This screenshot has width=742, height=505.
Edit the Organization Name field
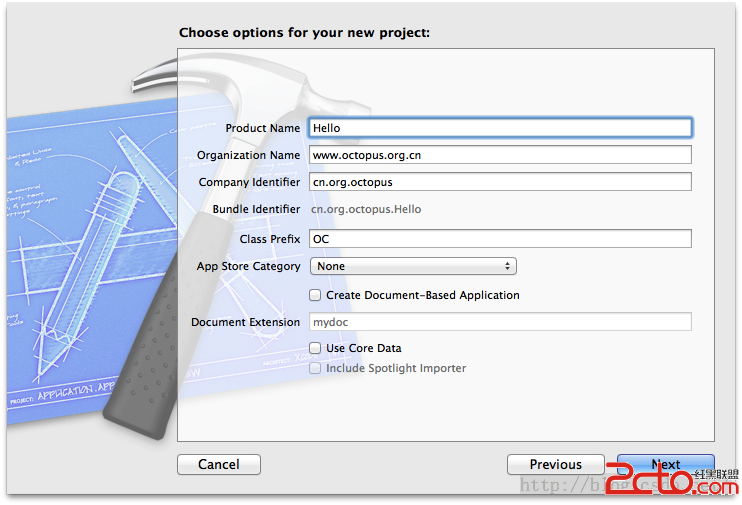(x=500, y=155)
